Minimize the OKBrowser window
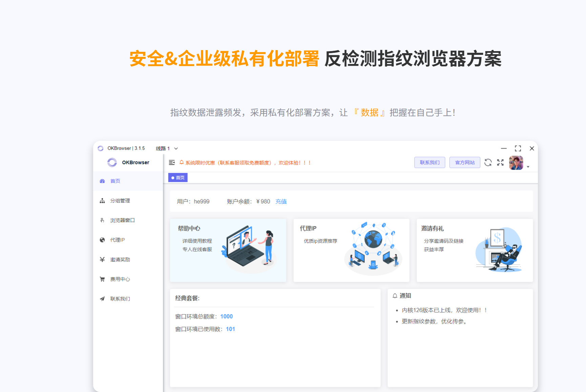The width and height of the screenshot is (586, 392). 504,149
